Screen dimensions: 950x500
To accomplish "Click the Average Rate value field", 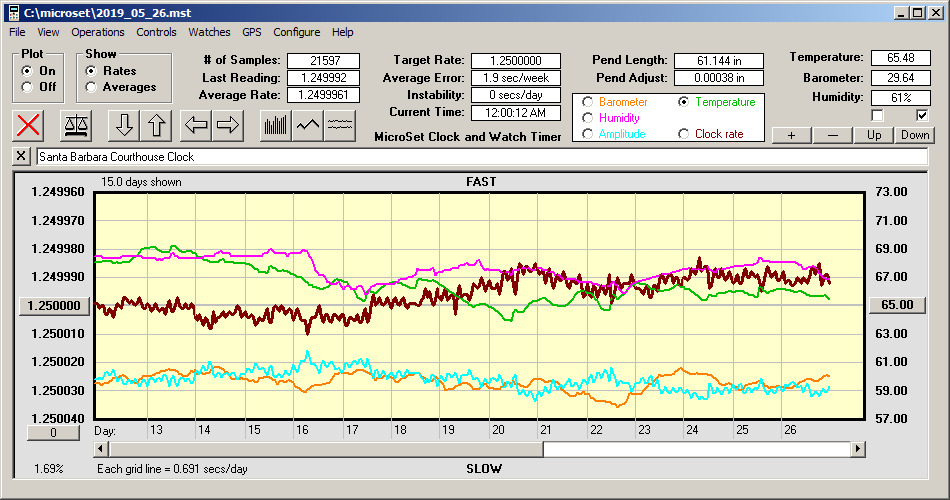I will click(x=324, y=95).
